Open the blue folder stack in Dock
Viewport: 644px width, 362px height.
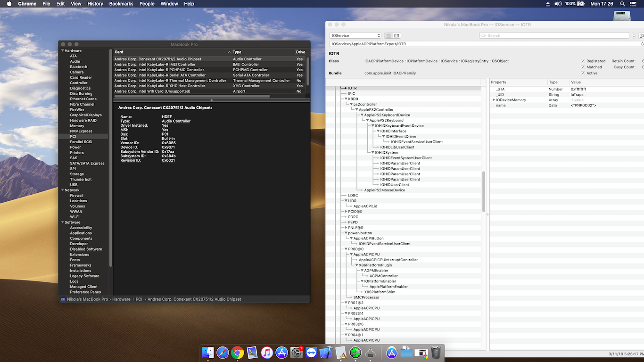406,352
